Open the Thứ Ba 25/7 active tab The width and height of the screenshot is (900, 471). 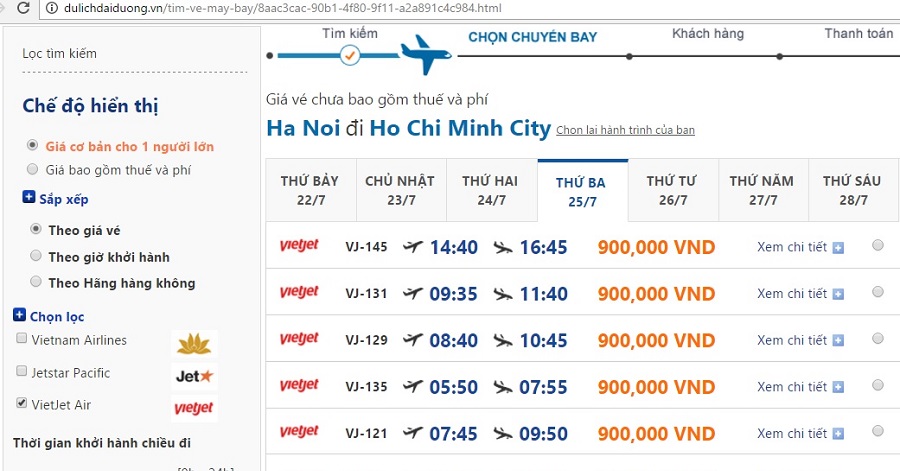(x=583, y=191)
